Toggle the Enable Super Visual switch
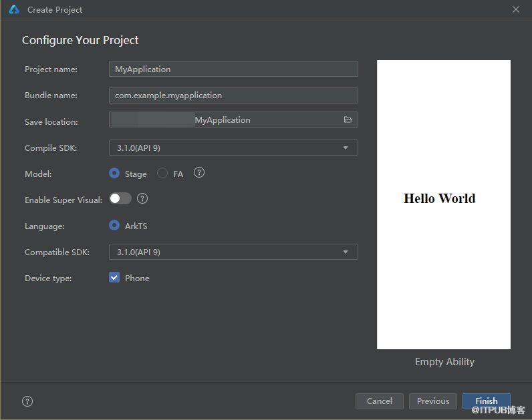 click(121, 198)
